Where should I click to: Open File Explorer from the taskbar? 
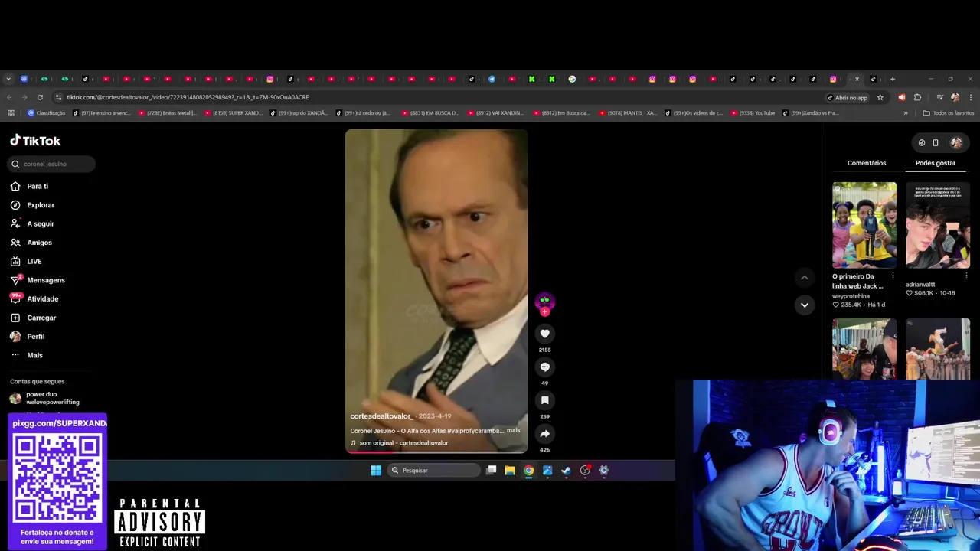[510, 470]
